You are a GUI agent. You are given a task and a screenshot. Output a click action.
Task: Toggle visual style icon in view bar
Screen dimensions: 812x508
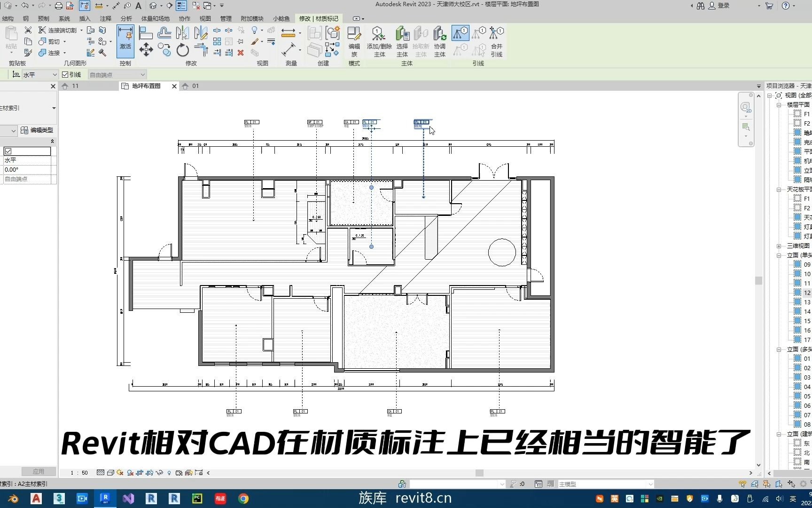110,473
